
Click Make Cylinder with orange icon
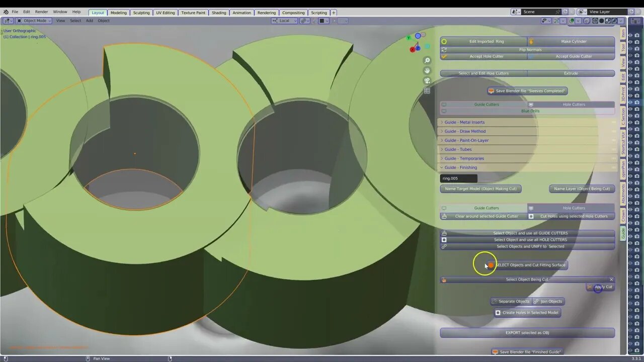[x=571, y=41]
